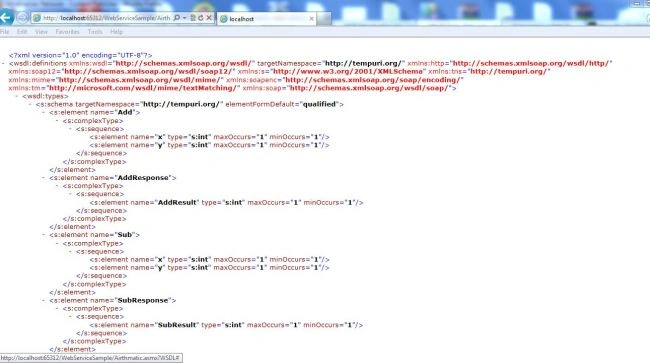This screenshot has height=363, width=650.
Task: Click the "SubResponse" name value
Action: pyautogui.click(x=143, y=300)
